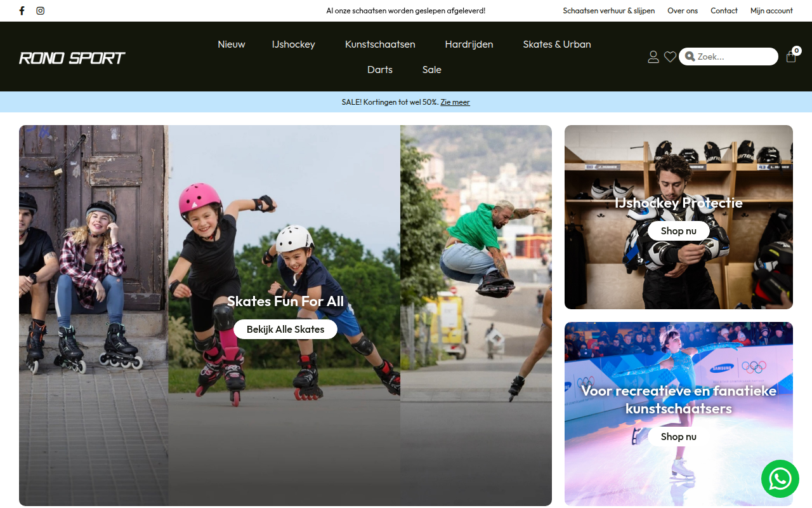Click the Bekijk Alle Skates button
Viewport: 812px width, 508px height.
click(x=285, y=330)
